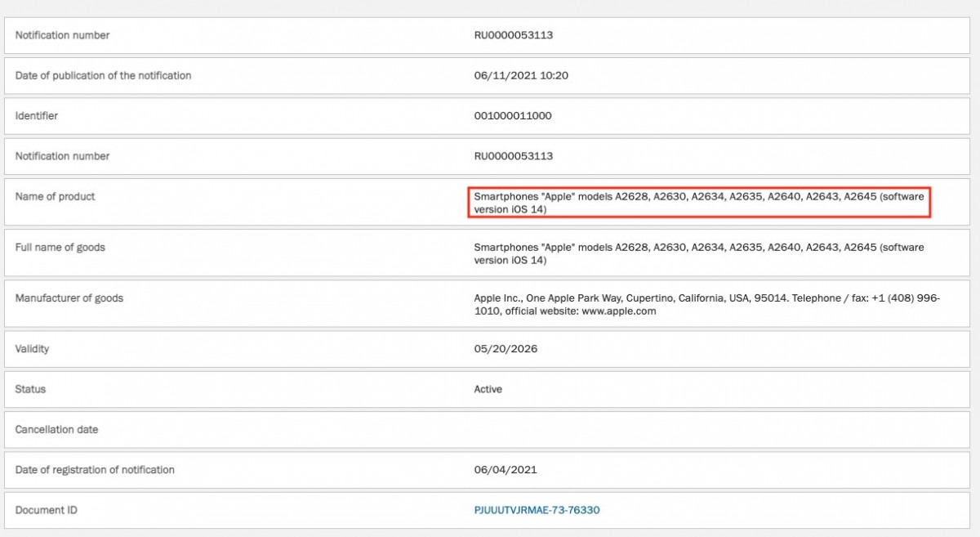Open the PJUUUTVJRMAE-73-76330 document link
Screen dimensions: 980x537
tap(537, 510)
